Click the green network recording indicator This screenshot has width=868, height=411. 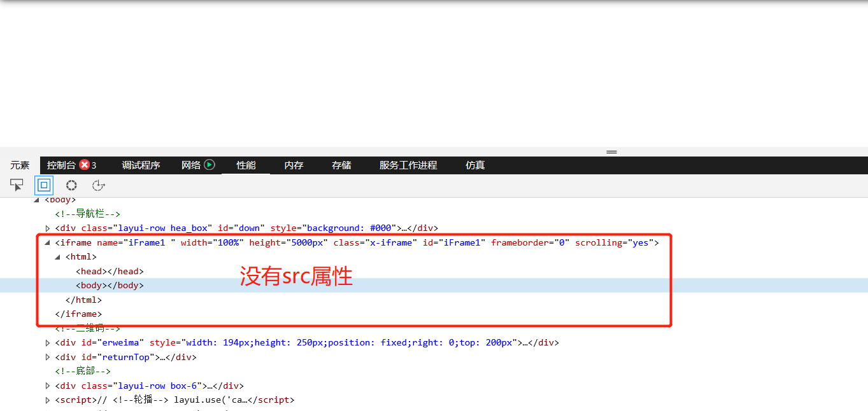(210, 165)
